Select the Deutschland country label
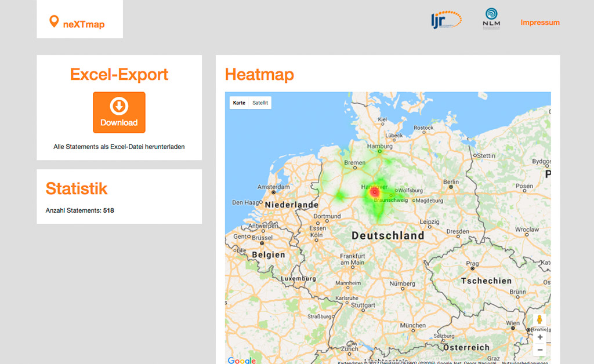 [x=388, y=236]
